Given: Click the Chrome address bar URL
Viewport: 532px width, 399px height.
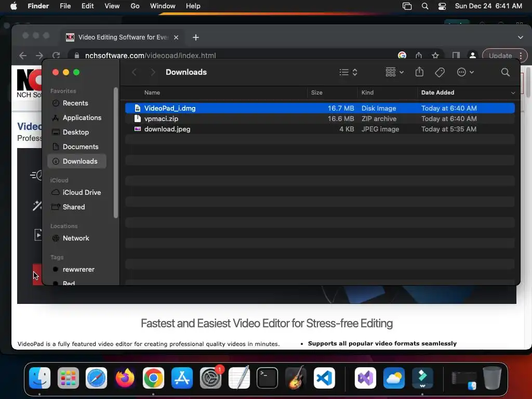Looking at the screenshot, I should point(150,56).
